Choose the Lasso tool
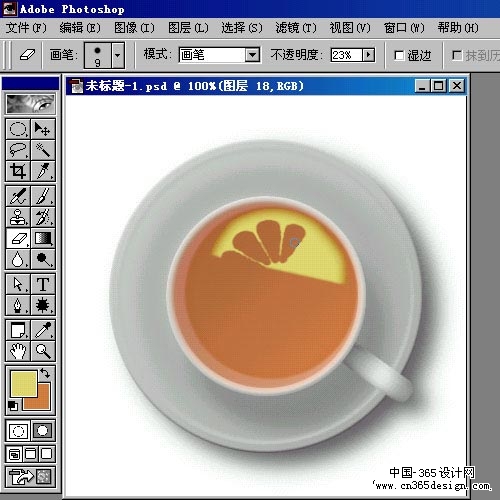Viewport: 500px width, 500px height. click(x=18, y=150)
